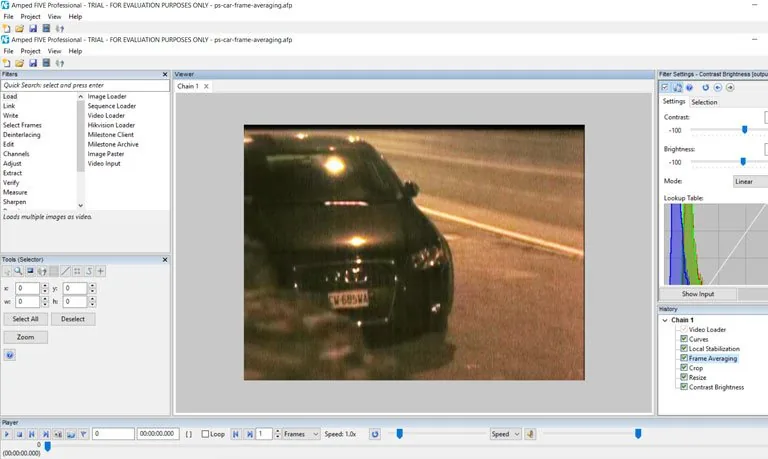Click Save Project disk icon in main toolbar
768x459 pixels.
(33, 63)
